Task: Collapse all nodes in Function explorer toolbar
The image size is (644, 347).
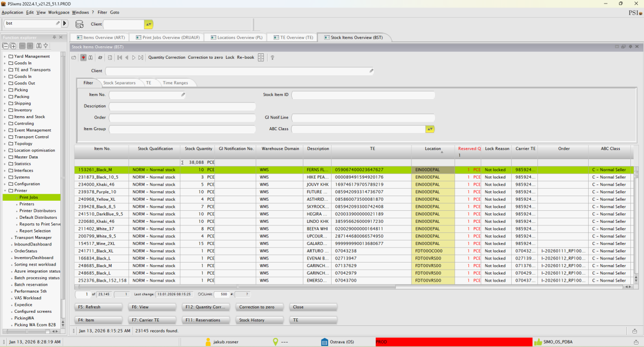Action: 6,46
